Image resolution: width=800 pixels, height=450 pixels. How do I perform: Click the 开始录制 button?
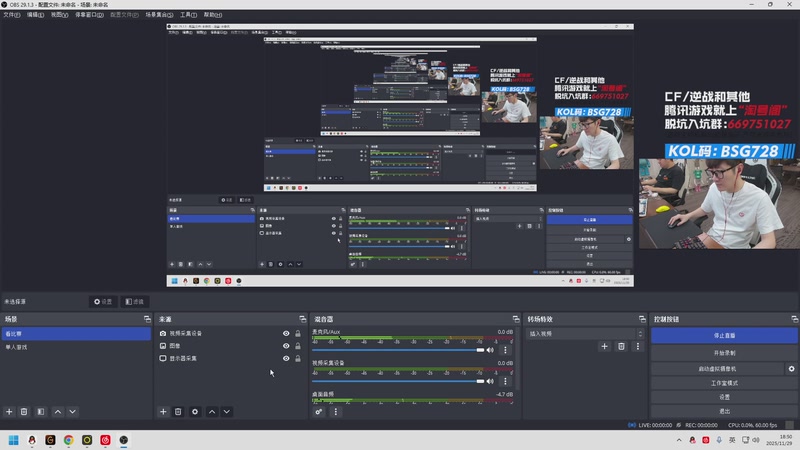(x=724, y=353)
